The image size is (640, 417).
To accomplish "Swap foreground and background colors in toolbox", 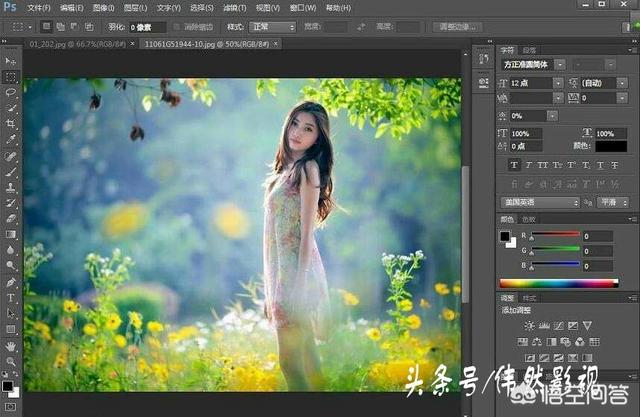I will pos(15,374).
